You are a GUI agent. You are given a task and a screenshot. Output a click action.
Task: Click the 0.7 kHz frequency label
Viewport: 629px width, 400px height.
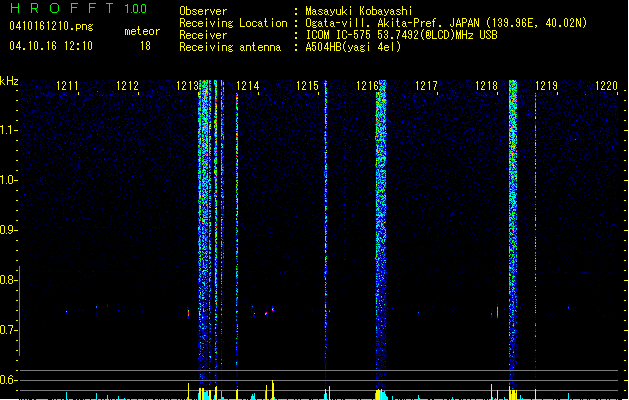pyautogui.click(x=8, y=330)
